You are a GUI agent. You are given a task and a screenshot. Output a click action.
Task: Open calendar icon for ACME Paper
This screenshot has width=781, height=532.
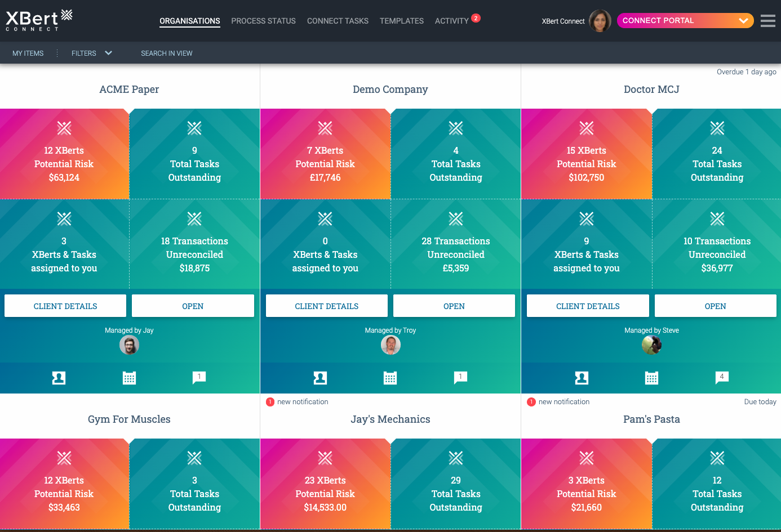(x=129, y=378)
